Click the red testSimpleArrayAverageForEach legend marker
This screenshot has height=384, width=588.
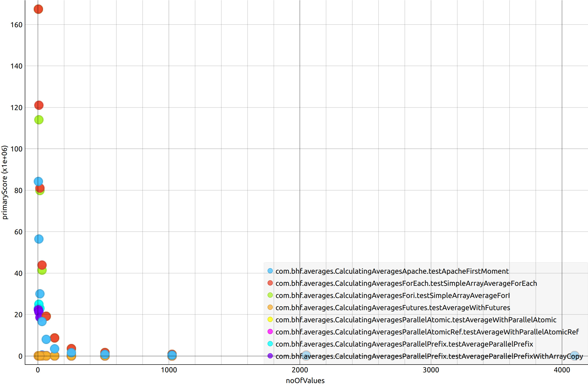pos(270,283)
